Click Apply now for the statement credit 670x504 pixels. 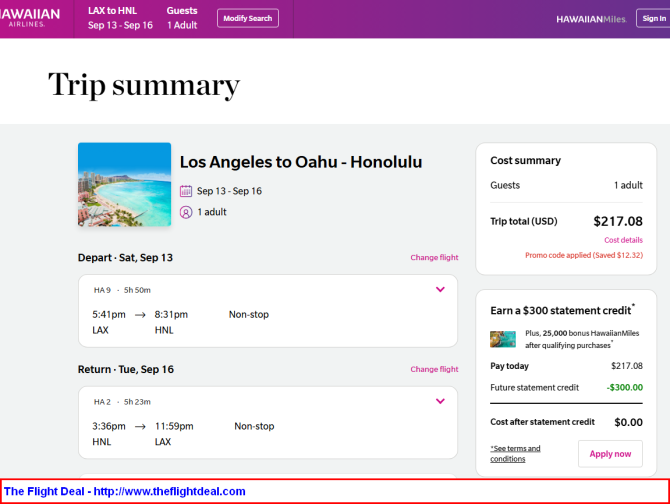(610, 454)
